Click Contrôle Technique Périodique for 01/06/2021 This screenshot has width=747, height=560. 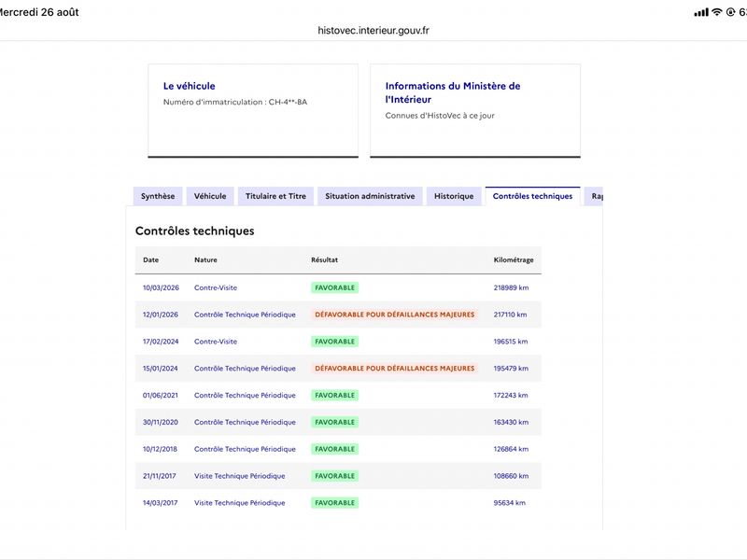click(245, 395)
